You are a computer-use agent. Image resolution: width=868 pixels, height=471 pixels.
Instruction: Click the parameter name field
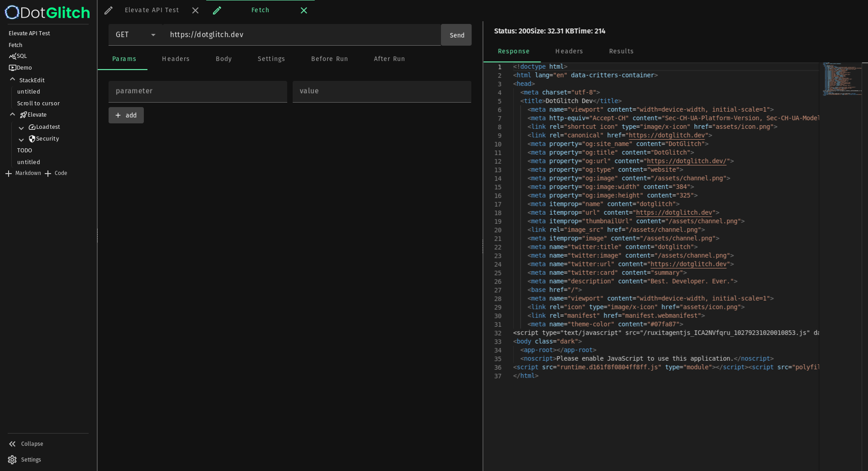coord(198,91)
